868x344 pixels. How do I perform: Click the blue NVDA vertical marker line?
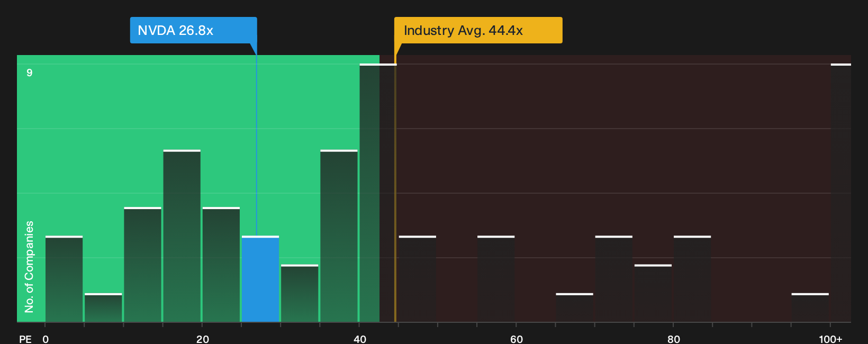257,145
